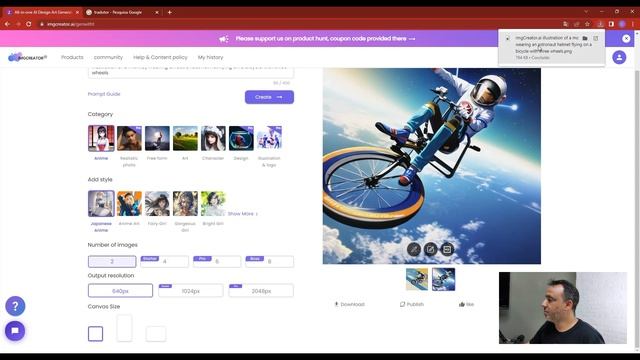
Task: Click the open-in-new icon in download popup
Action: 596,38
